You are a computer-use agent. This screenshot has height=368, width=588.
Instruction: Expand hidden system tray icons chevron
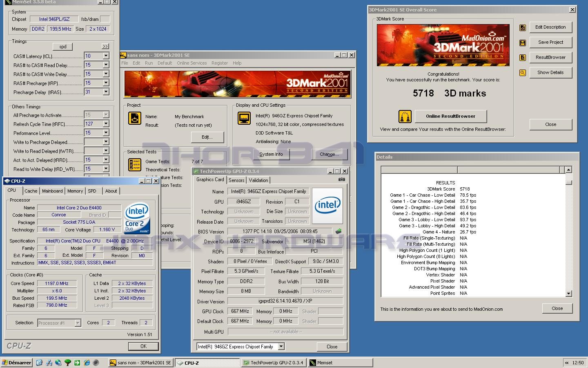[x=567, y=363]
